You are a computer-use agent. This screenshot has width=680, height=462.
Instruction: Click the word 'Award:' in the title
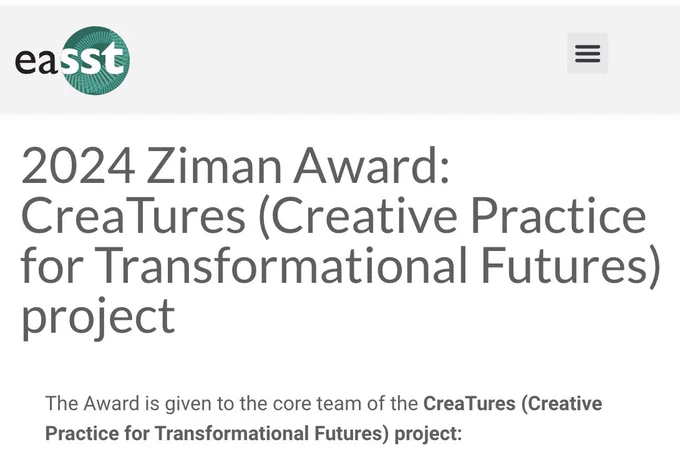pos(372,166)
